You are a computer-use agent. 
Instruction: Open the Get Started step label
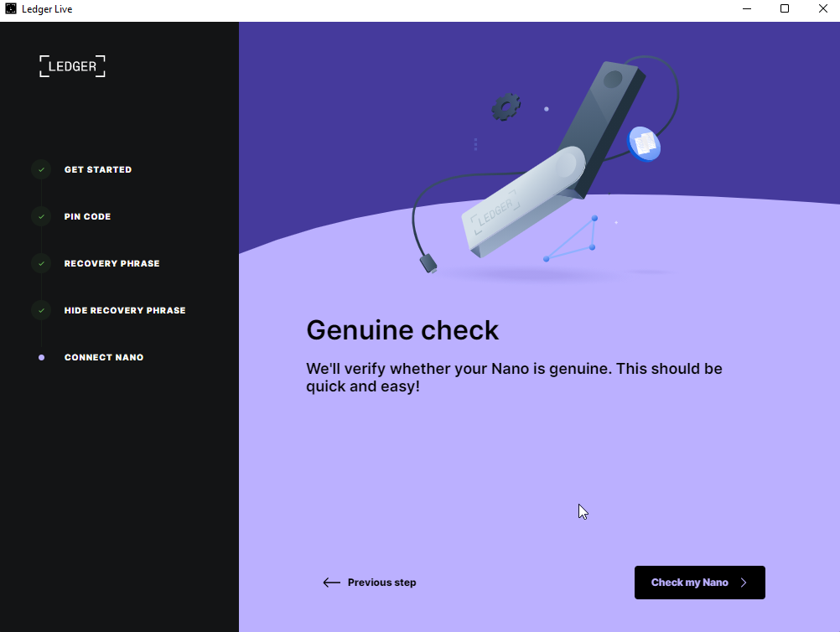coord(98,169)
